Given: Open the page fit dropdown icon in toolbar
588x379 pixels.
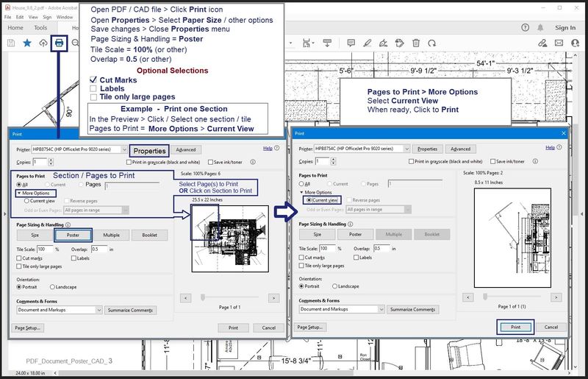Looking at the screenshot, I should [x=308, y=43].
